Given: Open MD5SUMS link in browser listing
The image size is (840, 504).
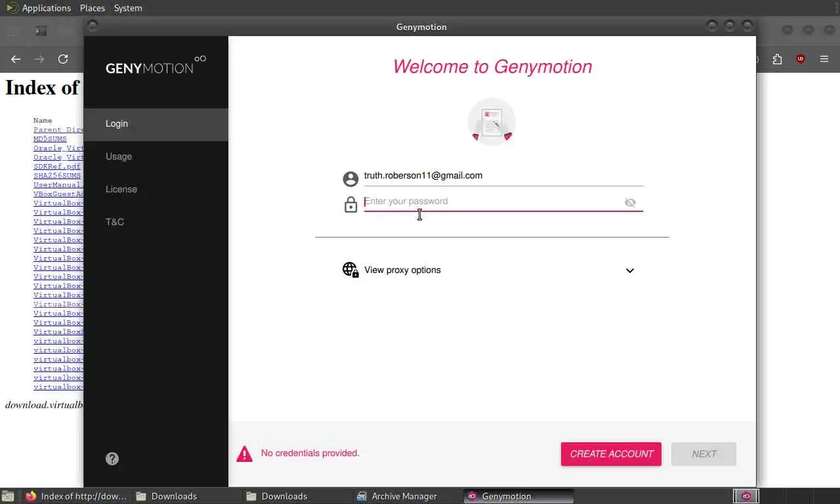Looking at the screenshot, I should tap(50, 139).
